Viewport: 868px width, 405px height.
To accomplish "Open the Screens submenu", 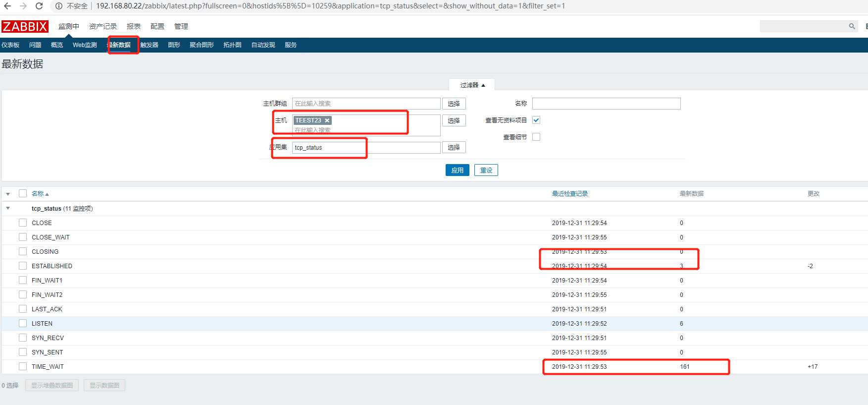I will tap(202, 45).
